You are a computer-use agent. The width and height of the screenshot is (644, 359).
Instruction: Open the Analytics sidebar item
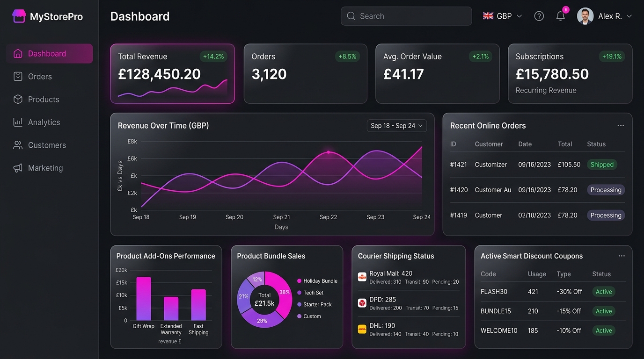(x=50, y=122)
